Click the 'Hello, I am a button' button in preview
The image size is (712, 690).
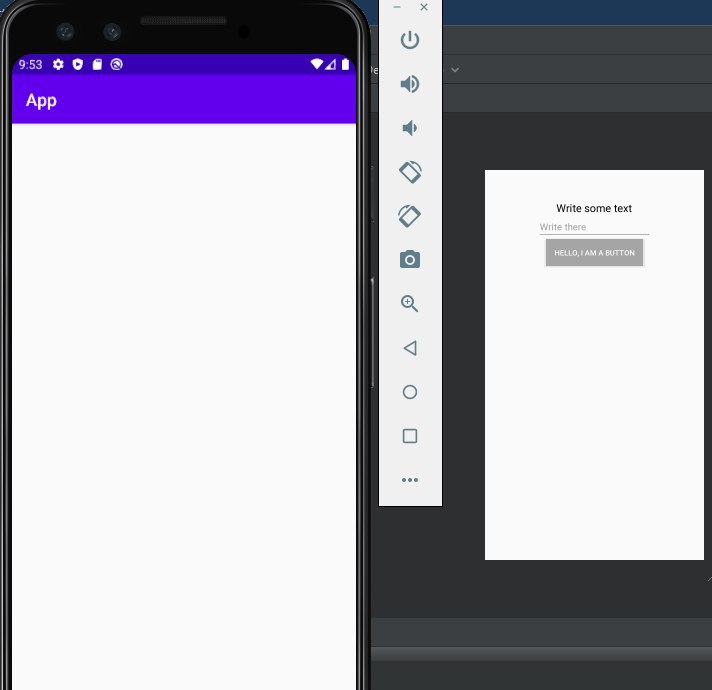click(594, 253)
